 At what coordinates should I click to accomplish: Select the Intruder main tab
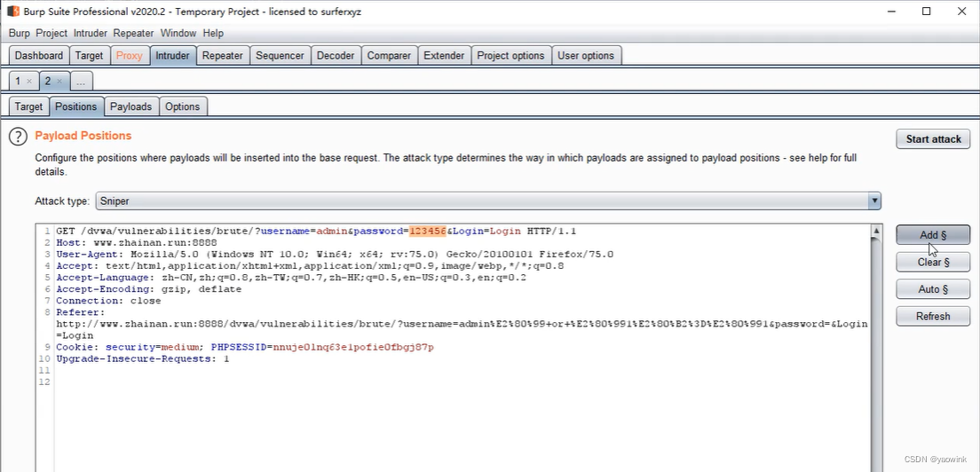[172, 56]
